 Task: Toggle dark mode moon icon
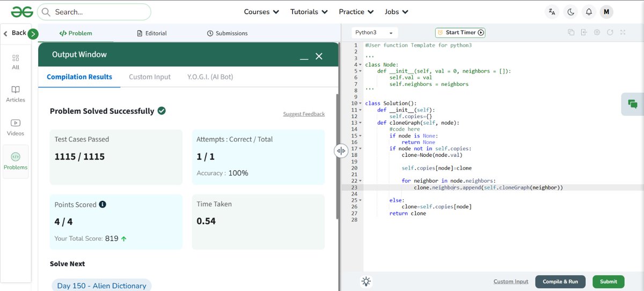pos(570,12)
